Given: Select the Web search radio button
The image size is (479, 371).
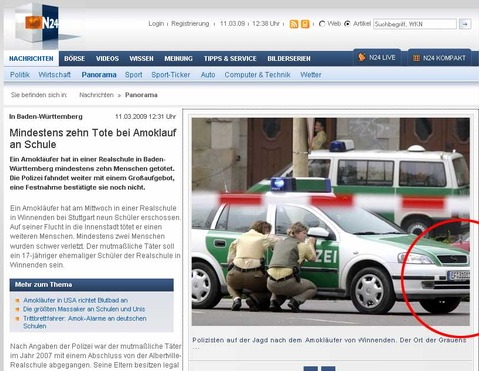Looking at the screenshot, I should tap(322, 24).
